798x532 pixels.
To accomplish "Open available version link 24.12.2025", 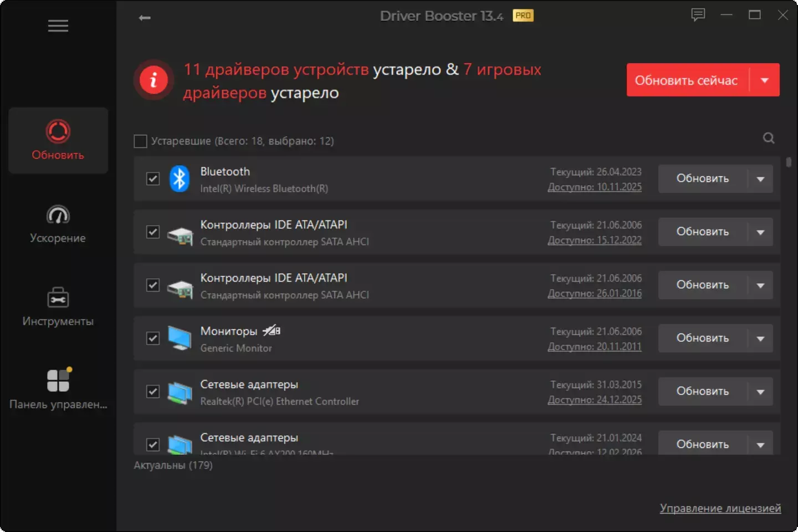I will coord(595,400).
